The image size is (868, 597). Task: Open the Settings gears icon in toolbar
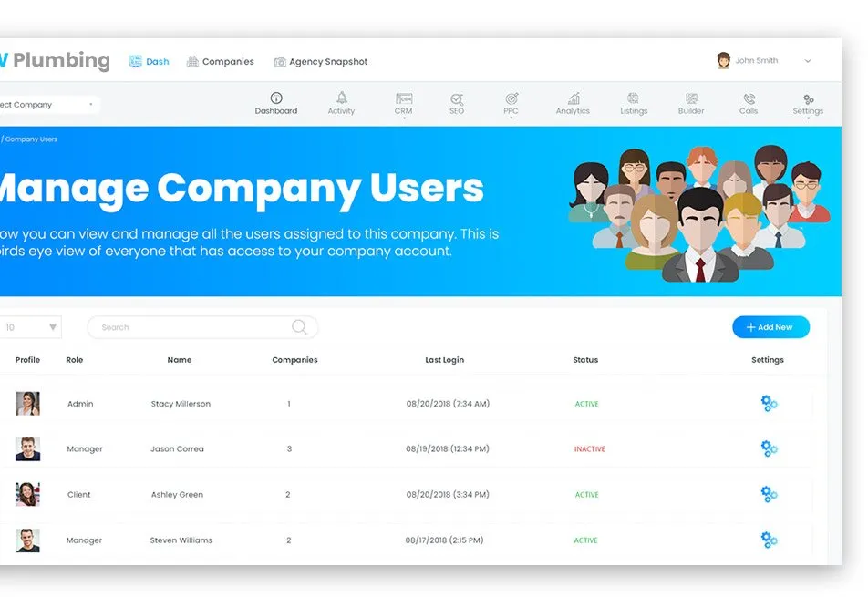click(x=808, y=99)
